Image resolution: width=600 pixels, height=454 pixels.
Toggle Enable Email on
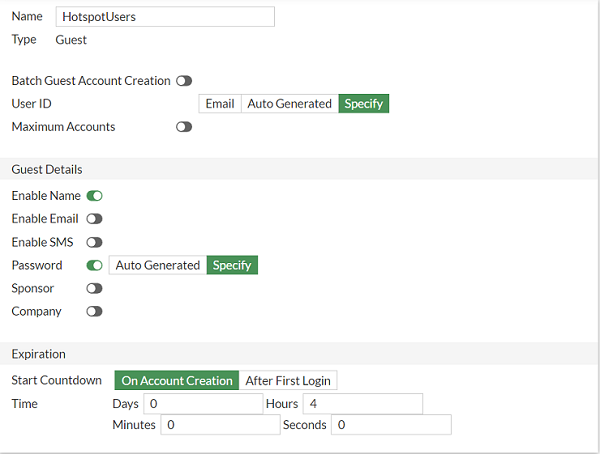[95, 219]
